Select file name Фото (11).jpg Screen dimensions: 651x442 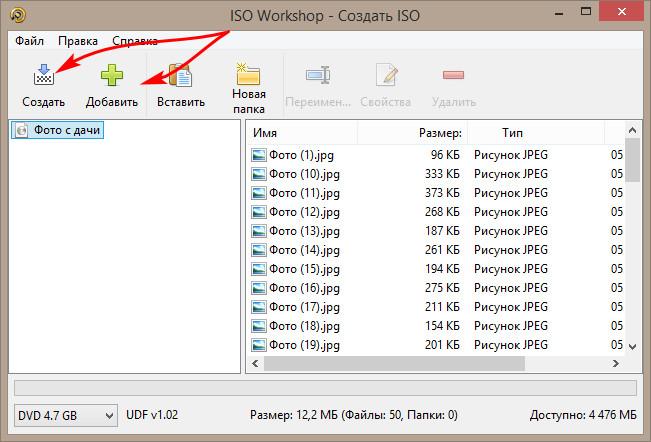pos(304,193)
